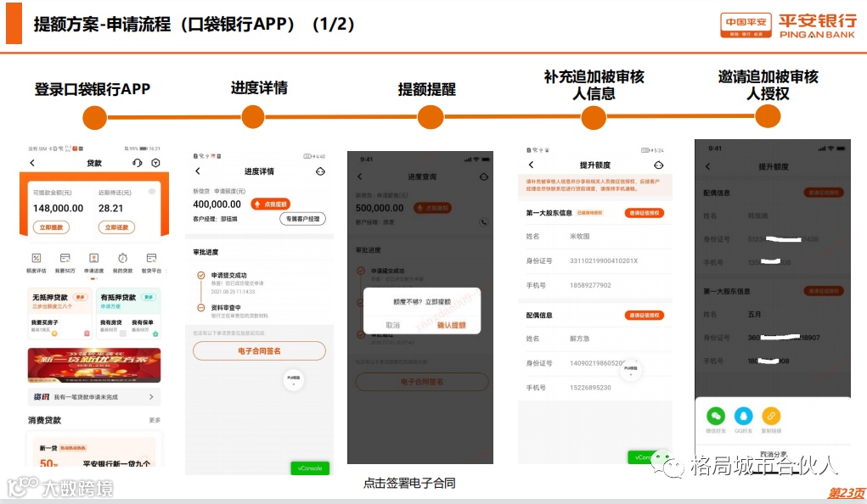
Task: Tap floating PUI button on 提升额度 screen
Action: [631, 370]
